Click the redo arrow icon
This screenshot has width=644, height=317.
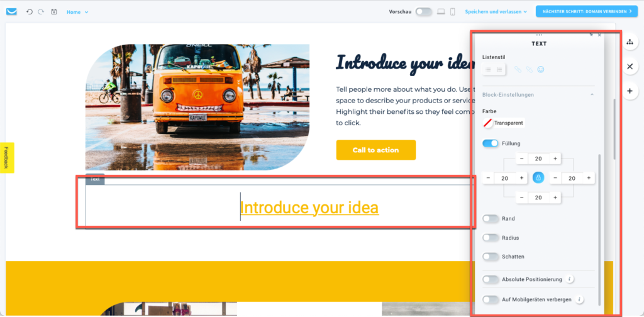(41, 12)
